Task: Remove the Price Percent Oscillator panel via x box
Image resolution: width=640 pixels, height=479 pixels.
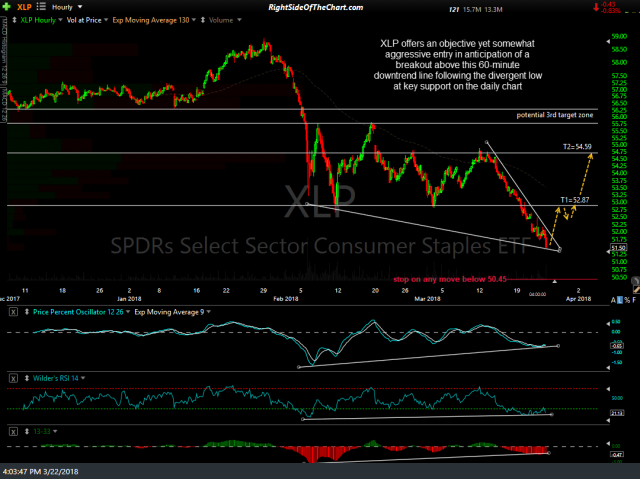Action: pos(12,313)
